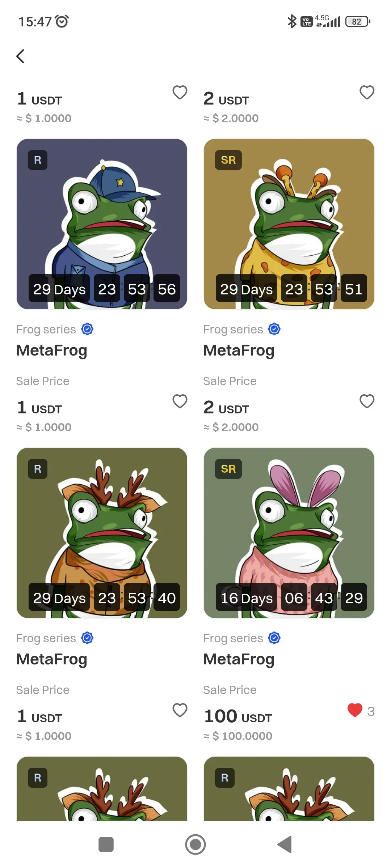Like the blue-cap MetaFrog at 1 USDT
Viewport: 391px width, 868px height.
(180, 401)
